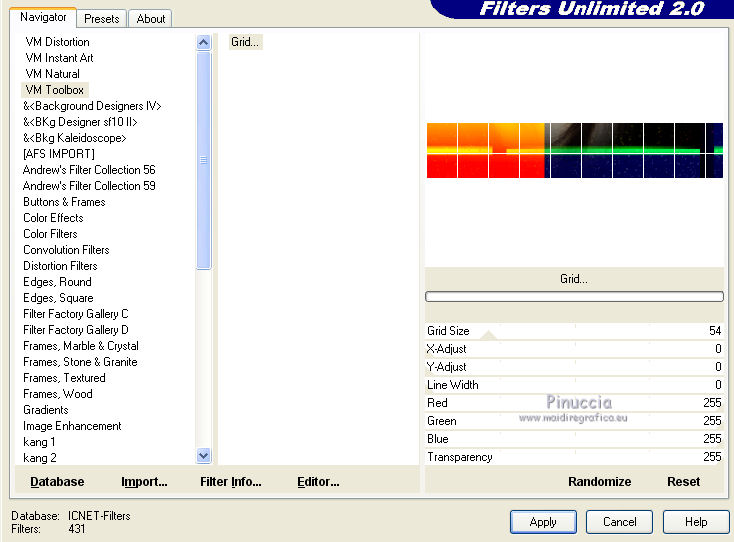Screen dimensions: 734x542
Task: Select Frames, Marble & Crystal category
Action: pyautogui.click(x=81, y=345)
